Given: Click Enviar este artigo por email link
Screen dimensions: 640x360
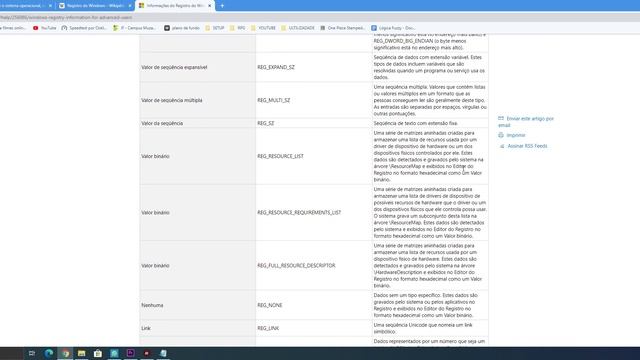Looking at the screenshot, I should point(526,122).
